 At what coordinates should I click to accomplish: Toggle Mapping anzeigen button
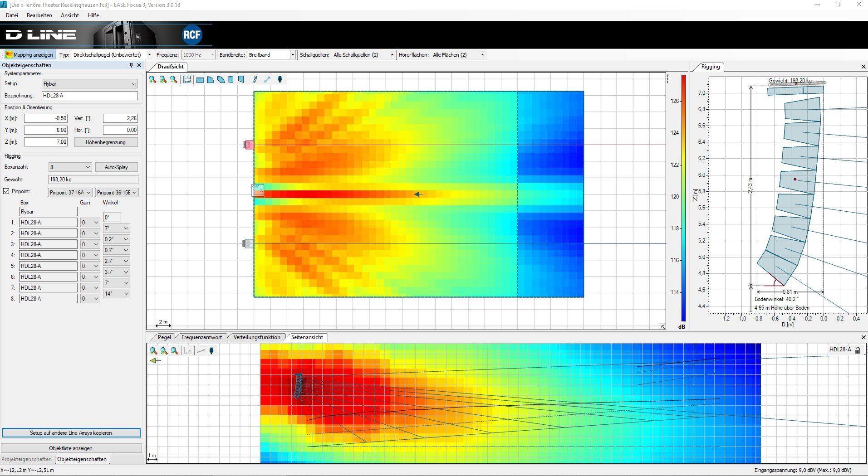(x=29, y=55)
